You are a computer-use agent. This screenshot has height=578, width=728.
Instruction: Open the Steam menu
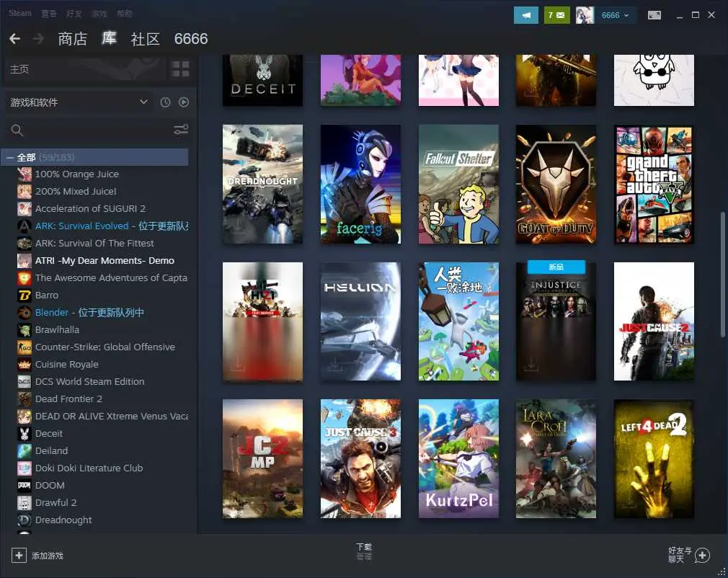tap(20, 13)
